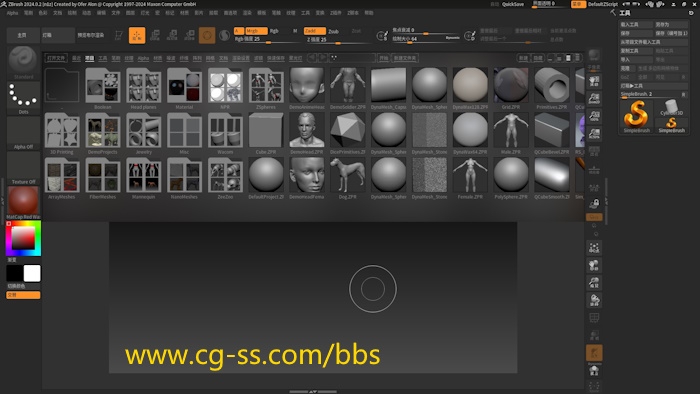Viewport: 700px width, 394px height.
Task: Activate the orange Draw mode button
Action: (137, 35)
